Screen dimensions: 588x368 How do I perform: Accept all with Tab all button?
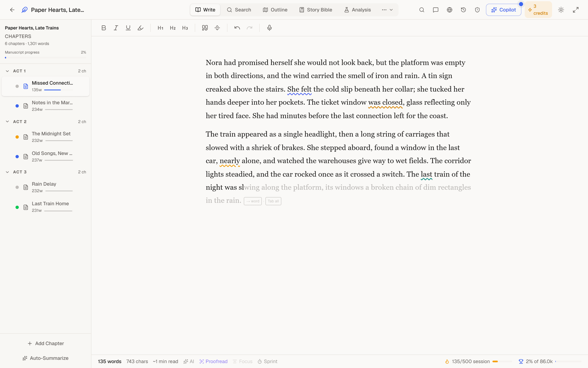(273, 201)
